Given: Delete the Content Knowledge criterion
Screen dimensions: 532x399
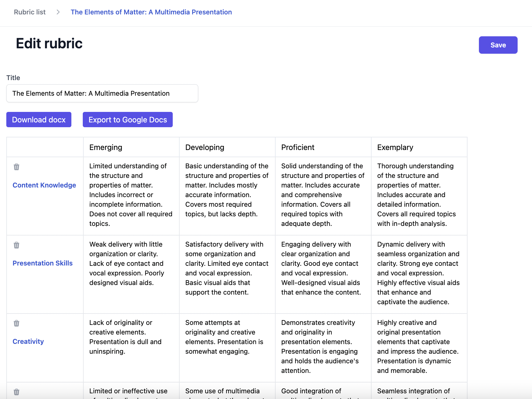Looking at the screenshot, I should click(16, 167).
